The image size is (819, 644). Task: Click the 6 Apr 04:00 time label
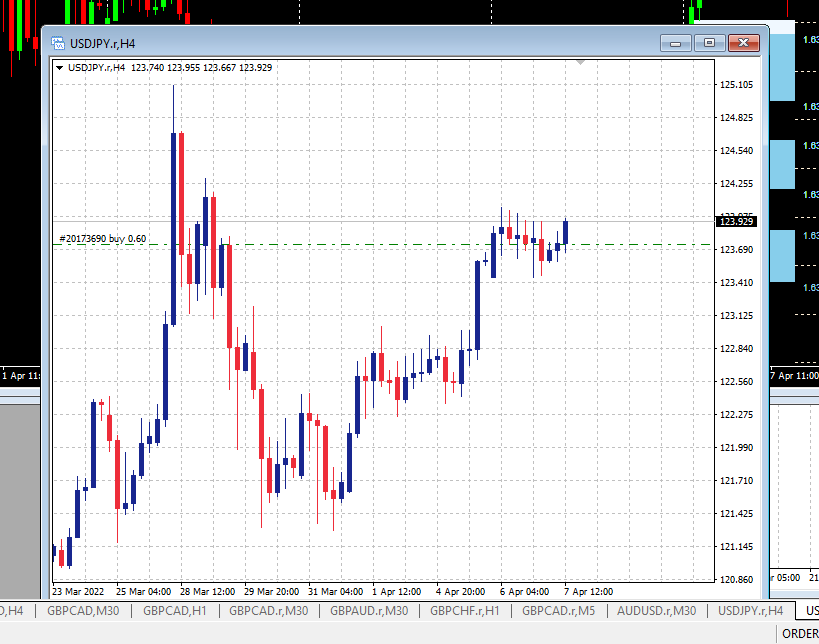[x=524, y=592]
